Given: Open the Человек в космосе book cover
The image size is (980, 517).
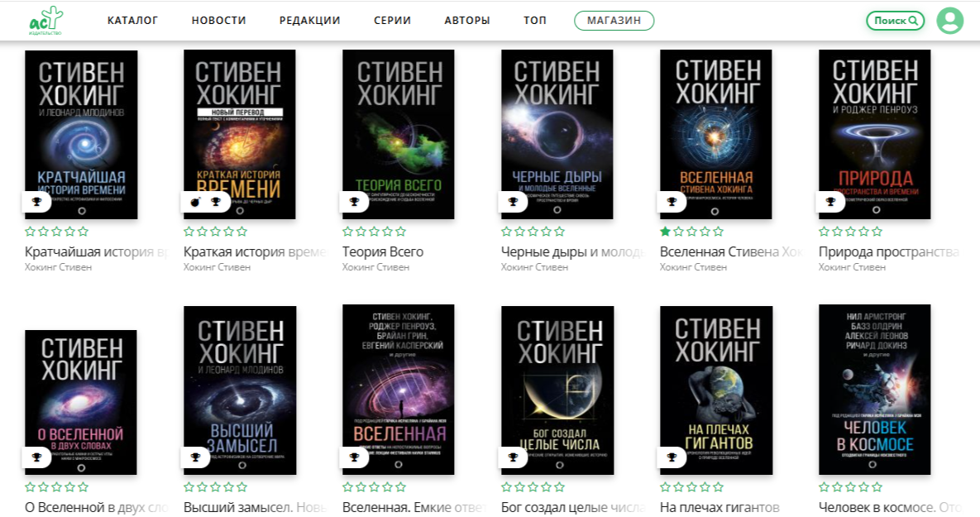Looking at the screenshot, I should pyautogui.click(x=874, y=390).
